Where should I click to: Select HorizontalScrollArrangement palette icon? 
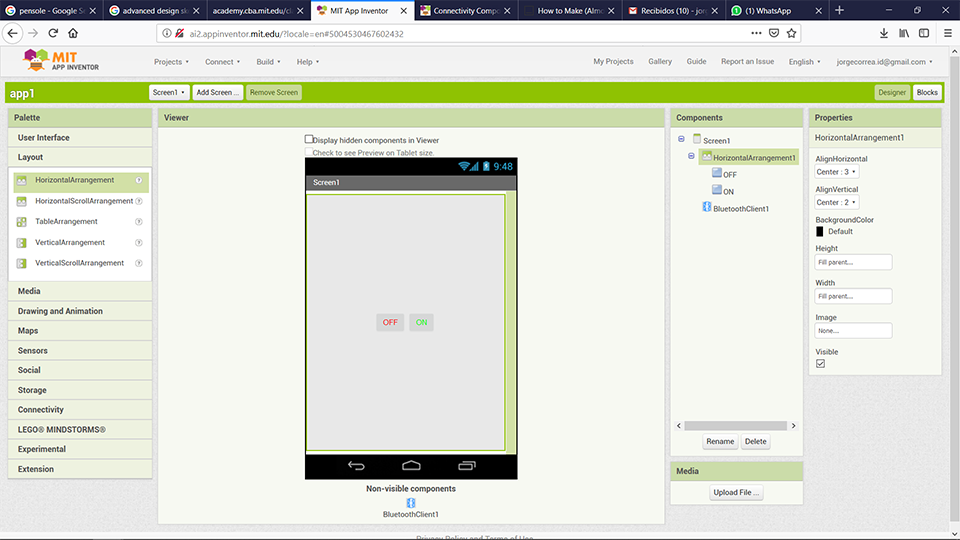click(x=21, y=201)
